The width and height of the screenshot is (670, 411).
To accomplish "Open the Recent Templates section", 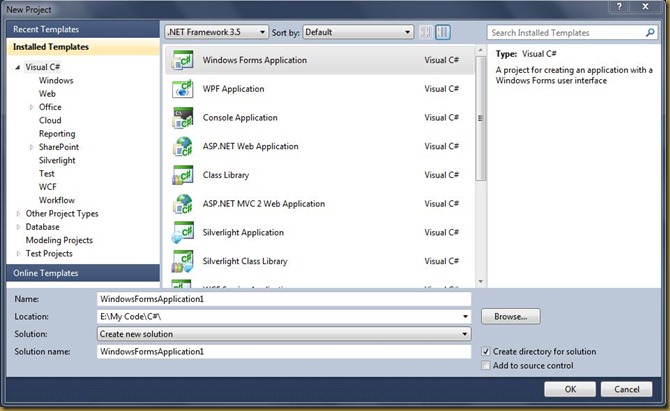I will click(x=83, y=29).
